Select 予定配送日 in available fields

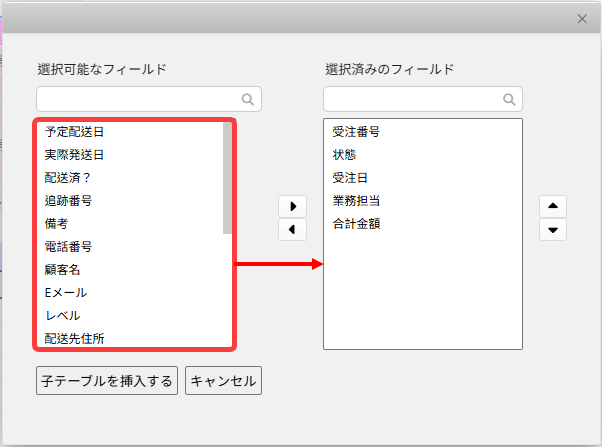[75, 132]
